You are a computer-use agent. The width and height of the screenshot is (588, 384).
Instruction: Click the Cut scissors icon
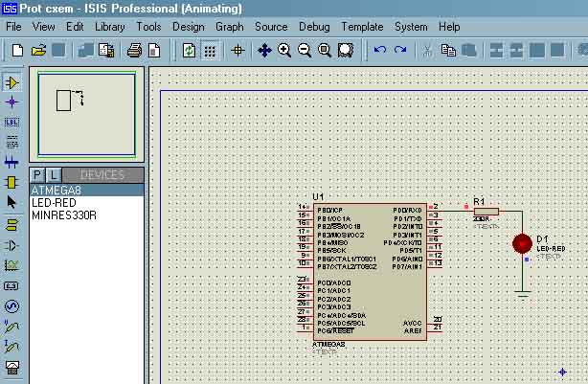[427, 50]
